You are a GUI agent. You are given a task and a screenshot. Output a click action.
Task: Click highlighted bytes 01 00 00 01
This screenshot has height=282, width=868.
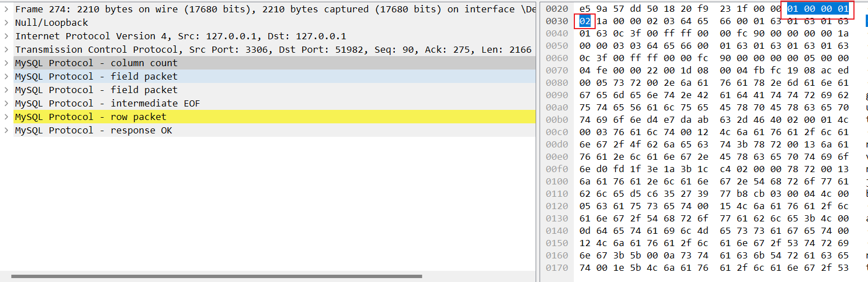pyautogui.click(x=817, y=10)
